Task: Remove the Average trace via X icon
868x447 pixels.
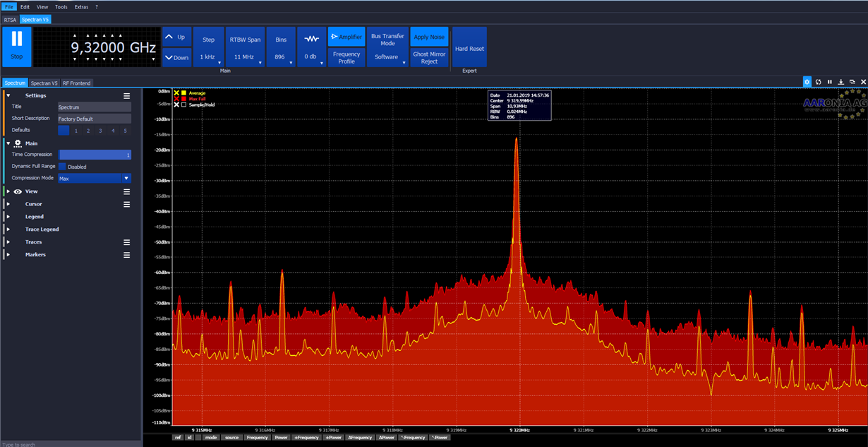Action: [x=176, y=93]
